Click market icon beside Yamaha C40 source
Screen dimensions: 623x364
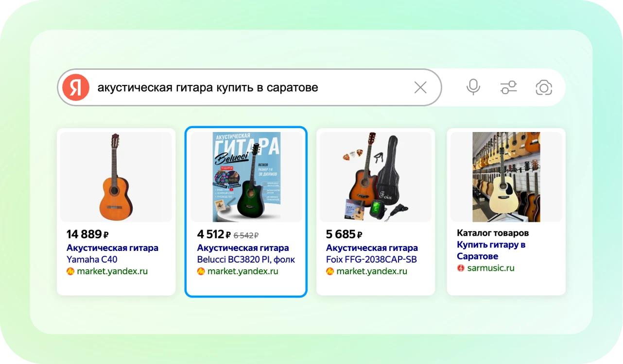click(x=70, y=271)
